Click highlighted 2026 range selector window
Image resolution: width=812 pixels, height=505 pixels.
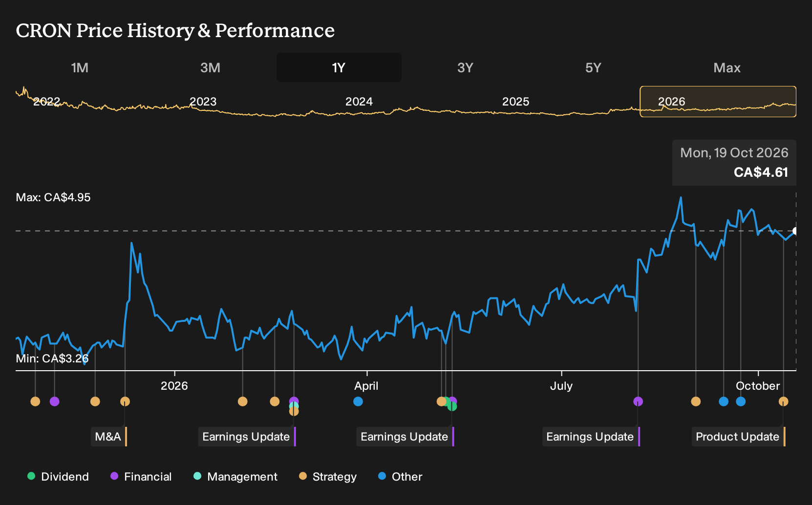pos(718,102)
